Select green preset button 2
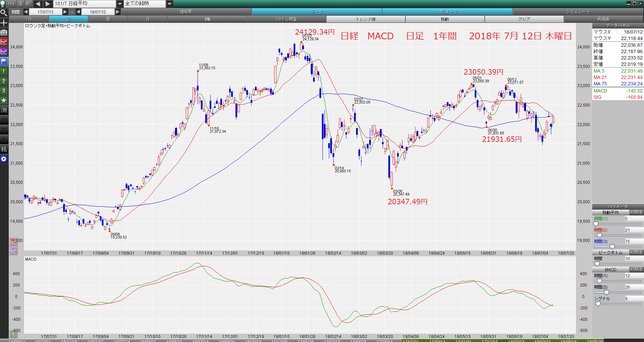The height and width of the screenshot is (342, 644). point(4,81)
